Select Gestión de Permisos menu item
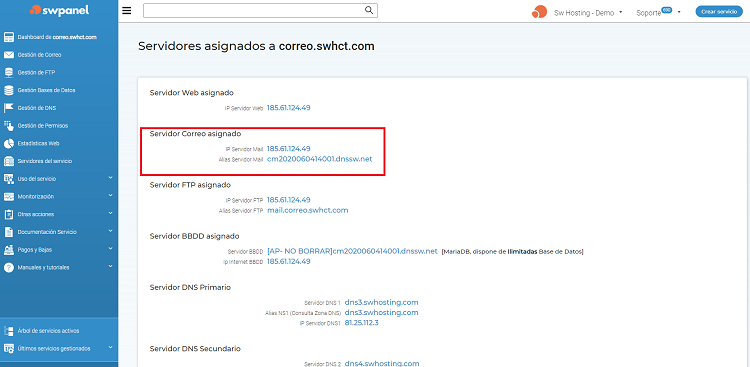This screenshot has width=750, height=367. (43, 126)
